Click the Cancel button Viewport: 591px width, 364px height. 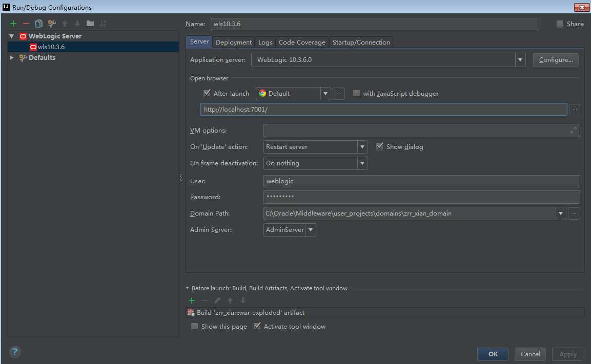pos(531,354)
